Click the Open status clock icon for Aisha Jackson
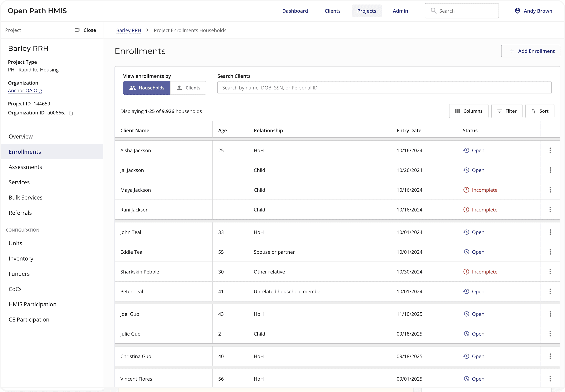The height and width of the screenshot is (392, 565). [x=467, y=150]
